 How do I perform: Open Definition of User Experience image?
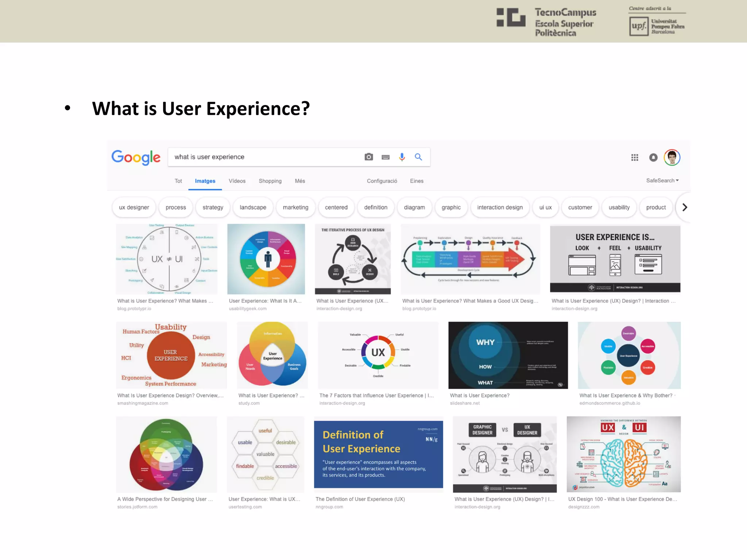point(378,454)
